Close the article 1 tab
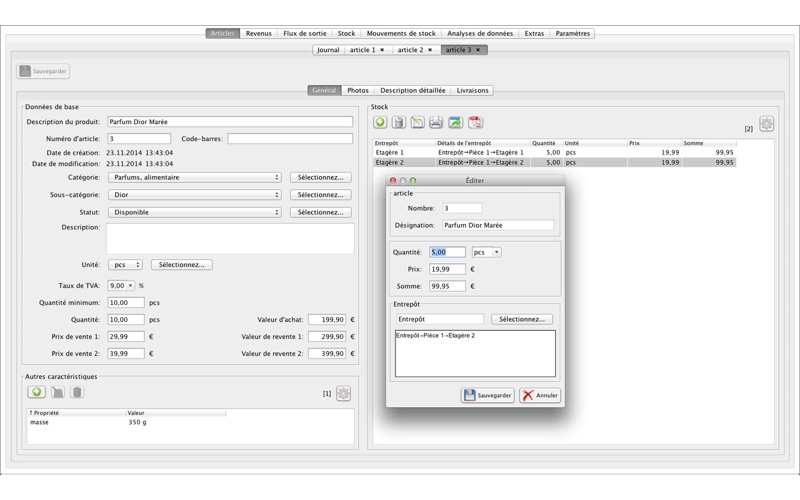The image size is (800, 500). click(x=382, y=50)
